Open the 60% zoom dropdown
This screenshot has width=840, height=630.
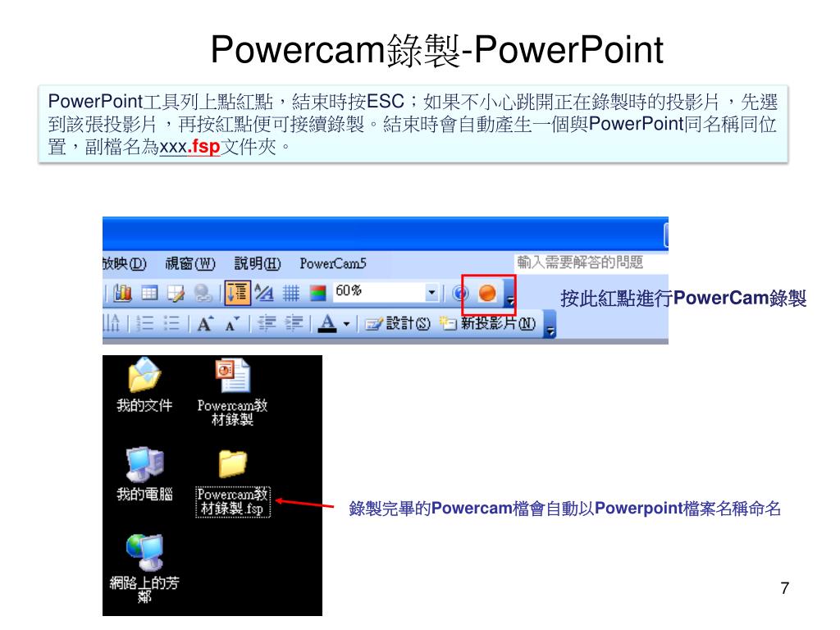(x=431, y=293)
